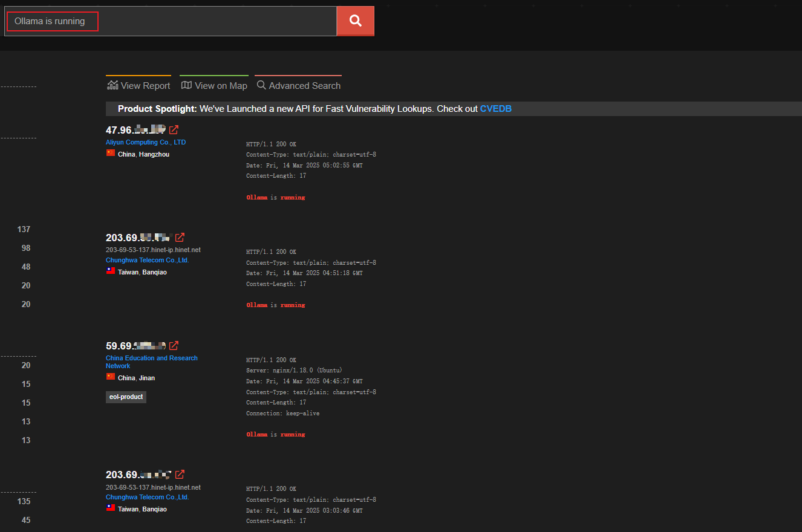Click the "Jinan" city text
802x532 pixels.
point(147,378)
